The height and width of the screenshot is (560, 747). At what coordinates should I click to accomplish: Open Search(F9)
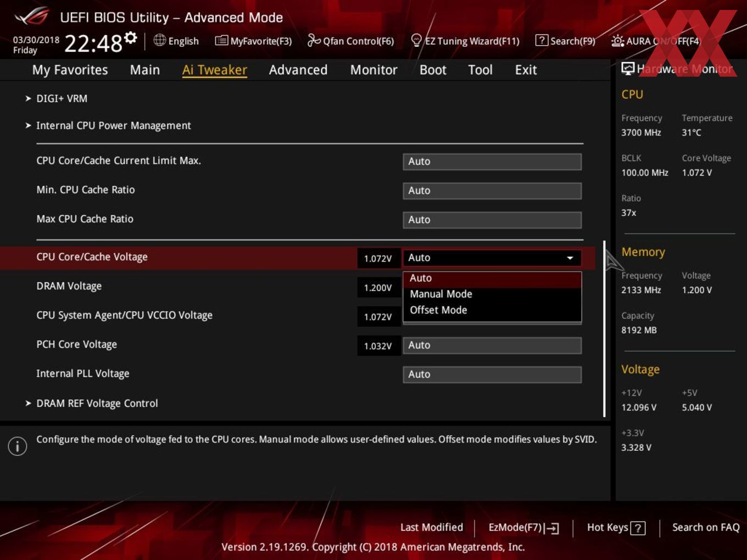point(565,41)
